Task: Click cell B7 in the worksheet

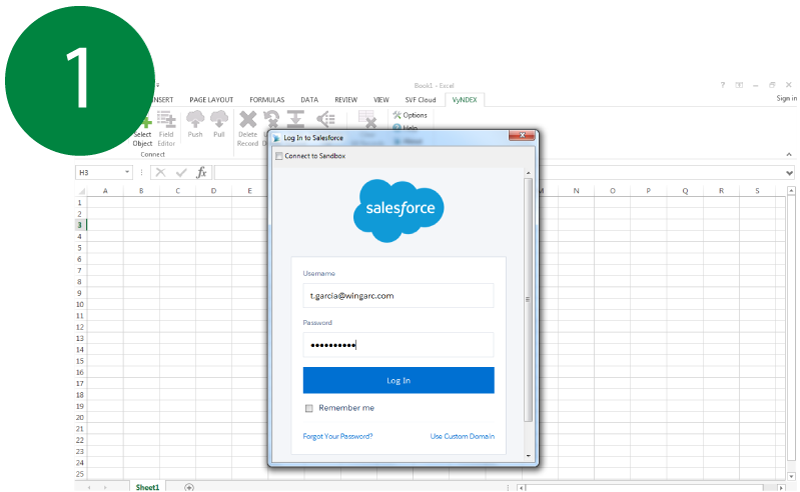Action: coord(141,270)
